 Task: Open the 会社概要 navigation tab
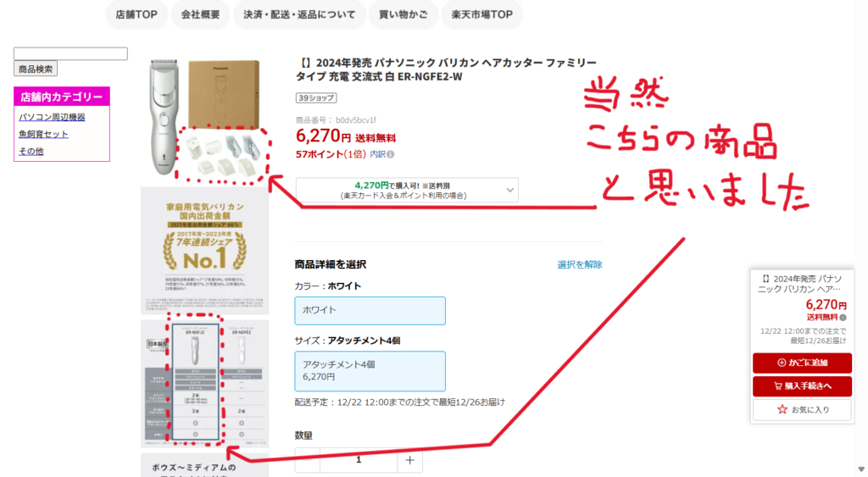(x=200, y=14)
